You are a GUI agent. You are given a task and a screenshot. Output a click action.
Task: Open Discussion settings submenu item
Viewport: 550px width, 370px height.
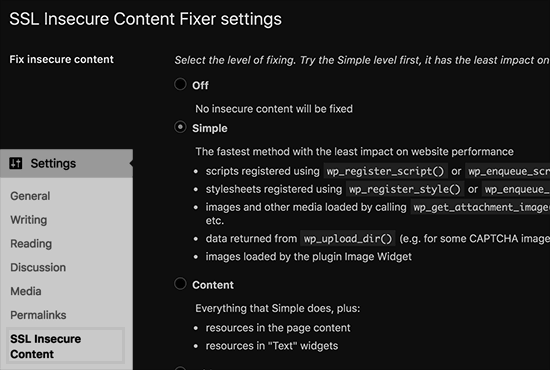(x=38, y=268)
